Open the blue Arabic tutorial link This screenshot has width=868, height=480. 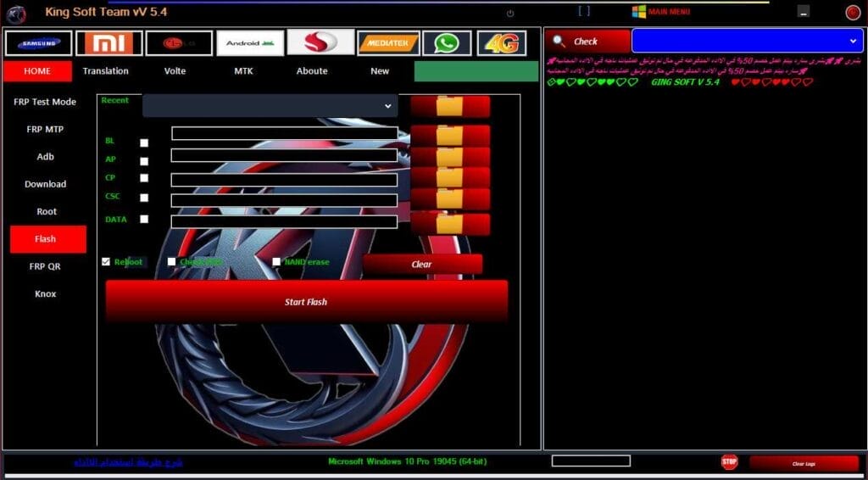[x=129, y=461]
